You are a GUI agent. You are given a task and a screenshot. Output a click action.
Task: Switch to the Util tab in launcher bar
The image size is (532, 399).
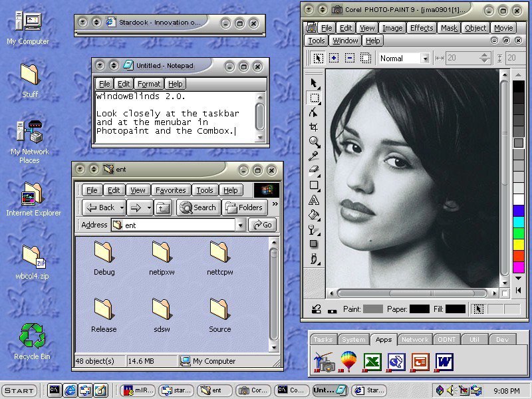click(x=474, y=339)
